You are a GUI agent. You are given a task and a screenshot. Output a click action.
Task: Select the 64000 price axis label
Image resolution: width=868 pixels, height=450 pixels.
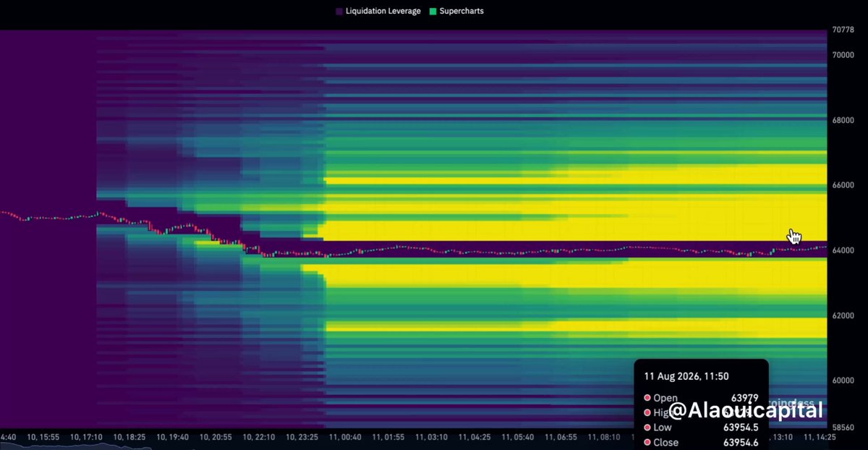(842, 250)
